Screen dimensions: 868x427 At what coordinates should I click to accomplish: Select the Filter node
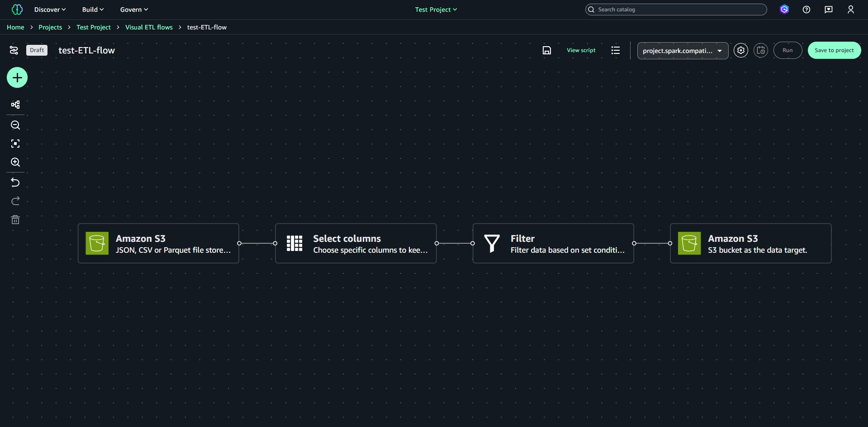tap(553, 243)
